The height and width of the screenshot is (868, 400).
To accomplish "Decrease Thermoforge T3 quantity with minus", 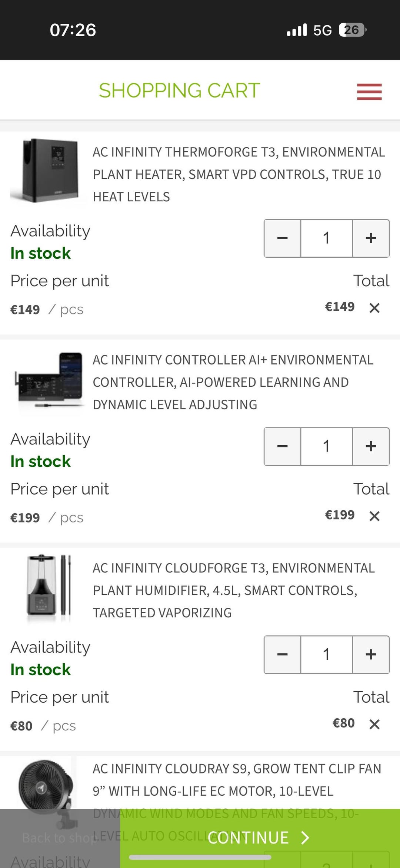I will point(283,238).
